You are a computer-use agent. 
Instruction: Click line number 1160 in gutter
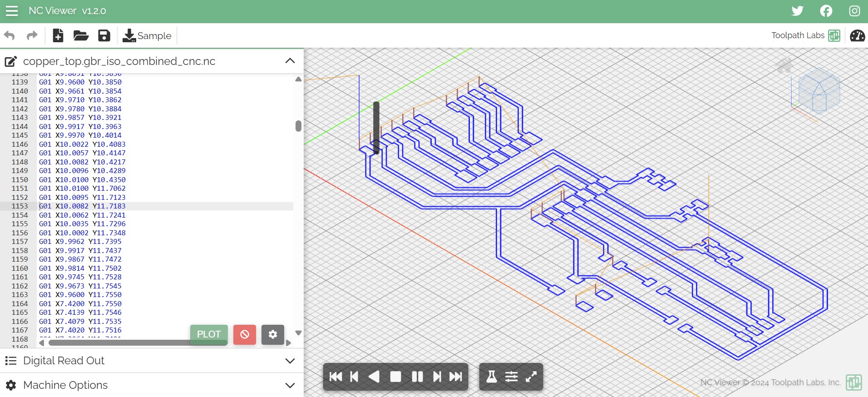20,268
